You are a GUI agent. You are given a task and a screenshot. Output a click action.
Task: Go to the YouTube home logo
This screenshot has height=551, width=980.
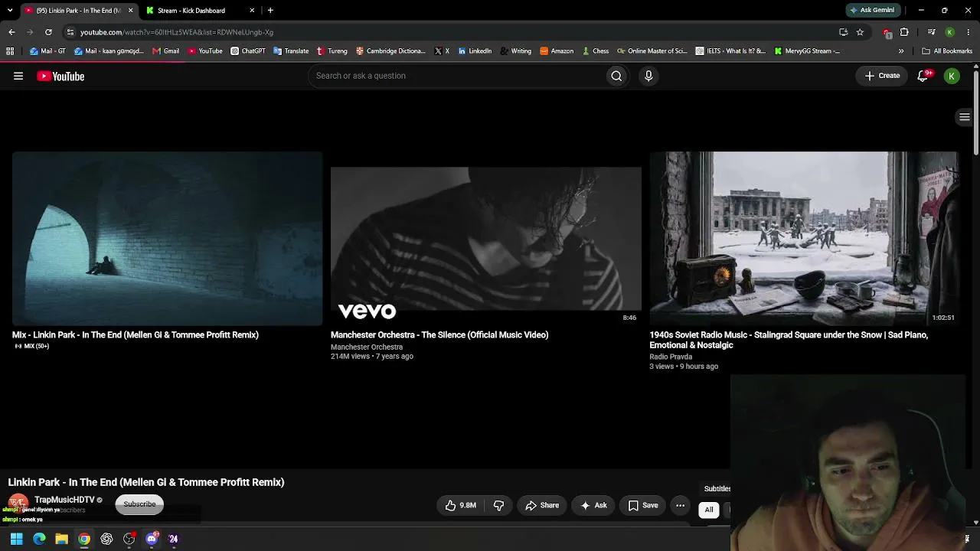(60, 76)
